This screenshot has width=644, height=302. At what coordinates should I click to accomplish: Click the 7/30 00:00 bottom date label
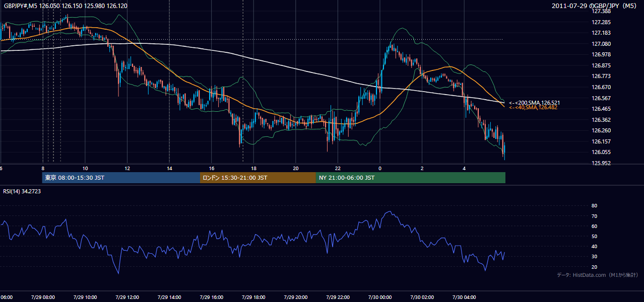pos(380,297)
